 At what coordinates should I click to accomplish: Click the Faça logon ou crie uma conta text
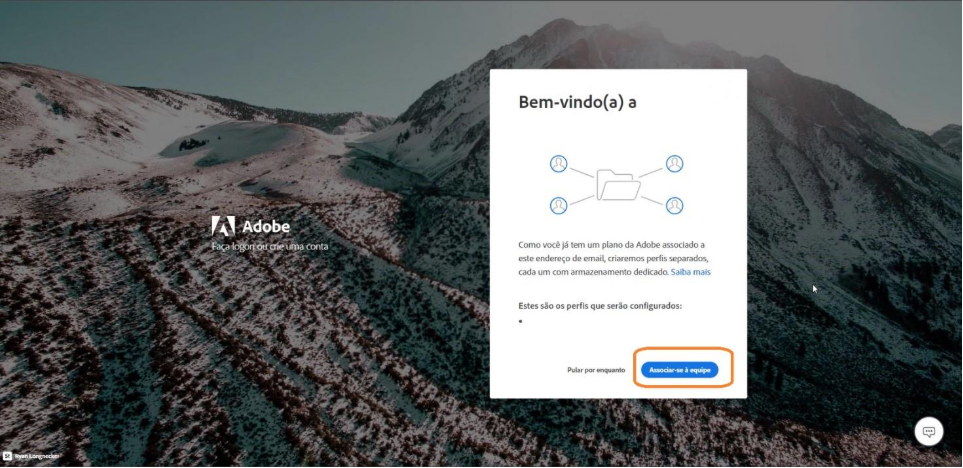pyautogui.click(x=270, y=246)
